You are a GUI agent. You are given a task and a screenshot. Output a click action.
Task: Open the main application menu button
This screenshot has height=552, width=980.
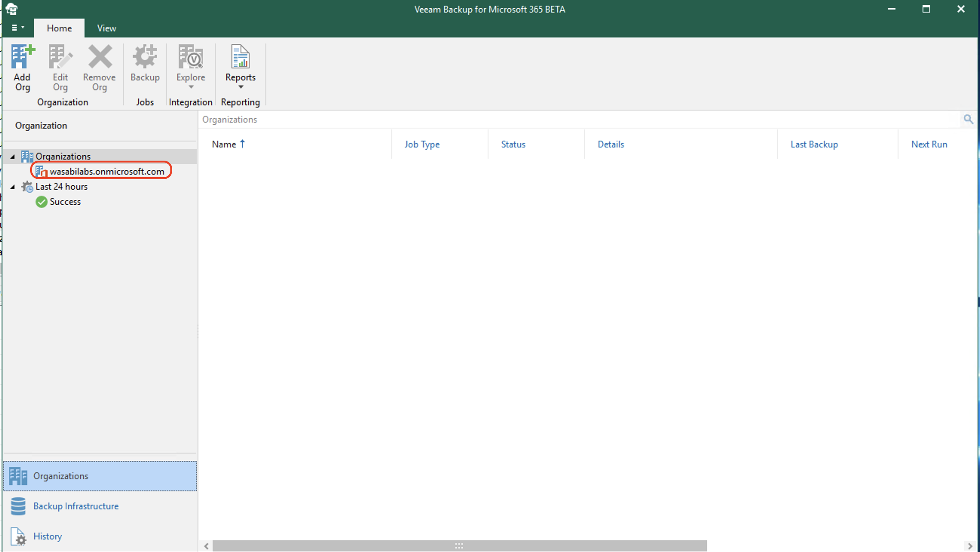(17, 28)
